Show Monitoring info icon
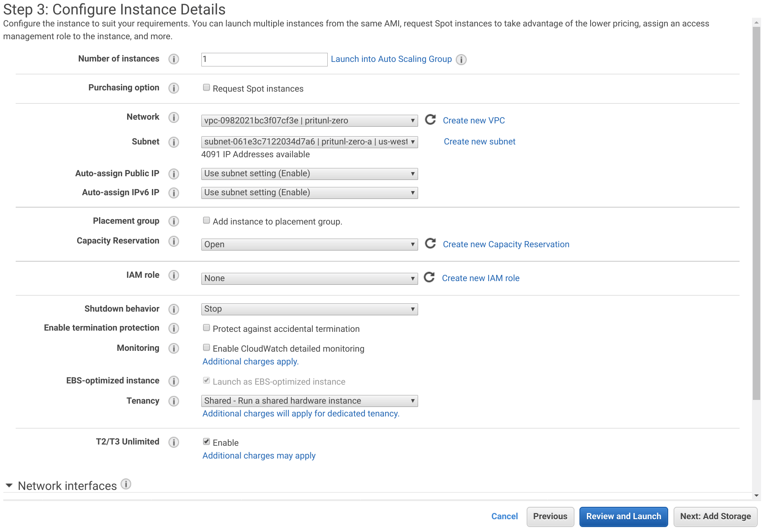 pos(174,348)
